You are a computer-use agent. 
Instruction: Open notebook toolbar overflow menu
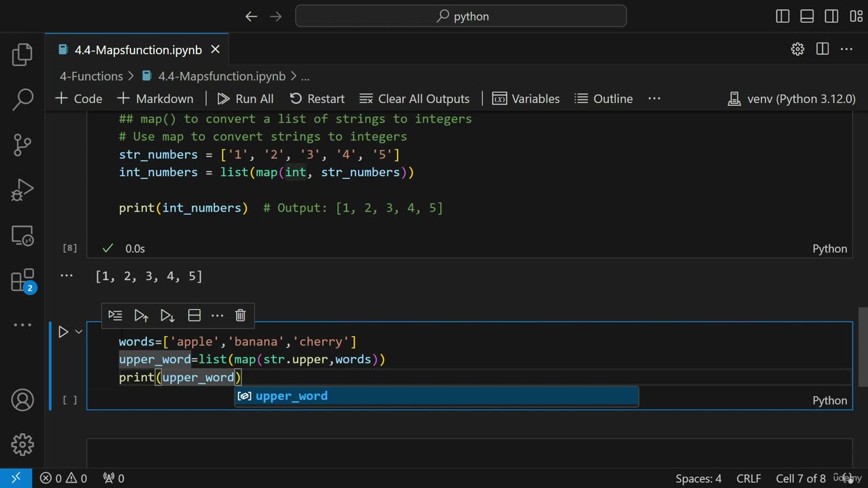click(x=654, y=98)
